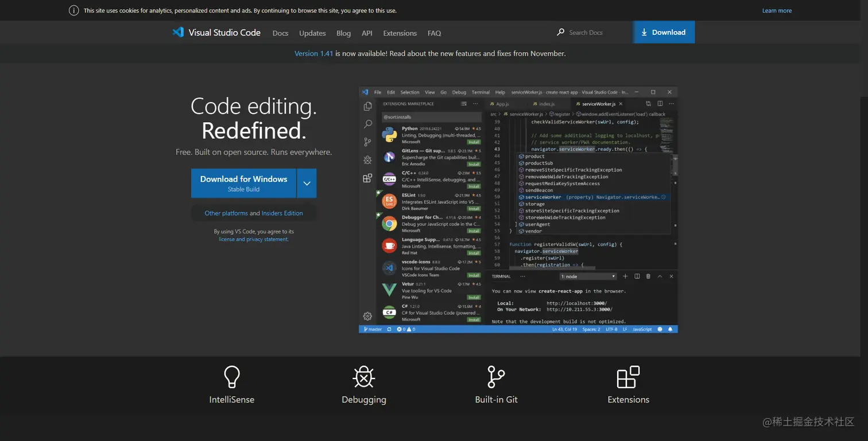
Task: Click the cookie notice info icon
Action: [x=73, y=10]
